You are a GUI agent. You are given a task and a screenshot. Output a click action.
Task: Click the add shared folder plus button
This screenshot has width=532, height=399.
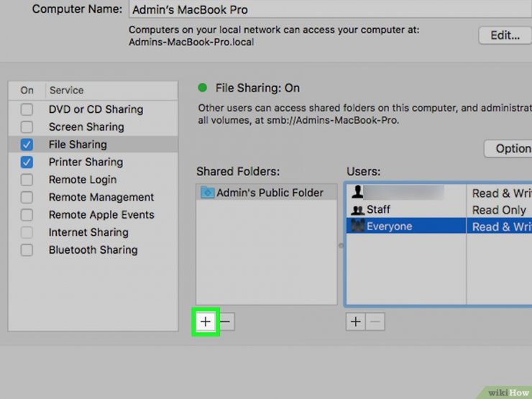pos(206,321)
